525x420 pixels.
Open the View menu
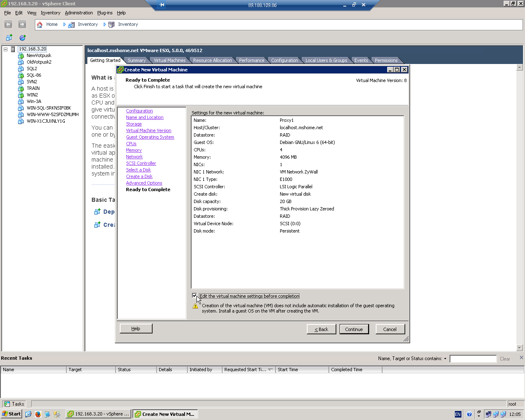(32, 13)
